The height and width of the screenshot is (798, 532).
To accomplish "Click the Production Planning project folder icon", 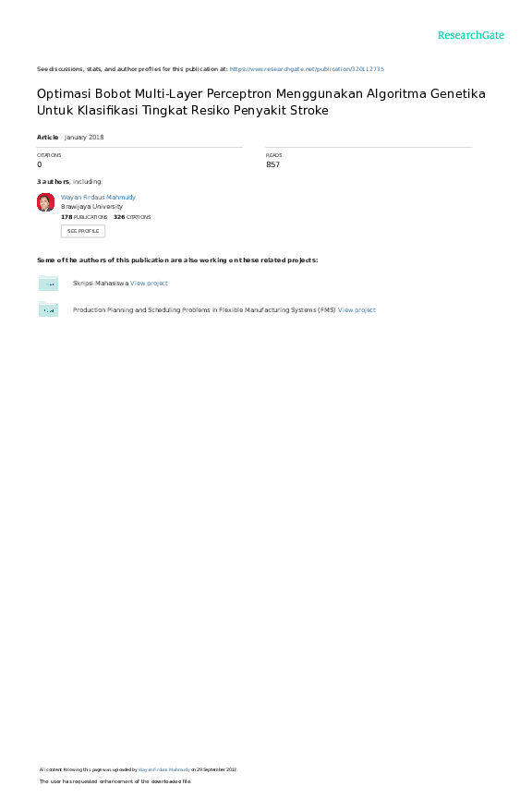I will click(x=48, y=308).
